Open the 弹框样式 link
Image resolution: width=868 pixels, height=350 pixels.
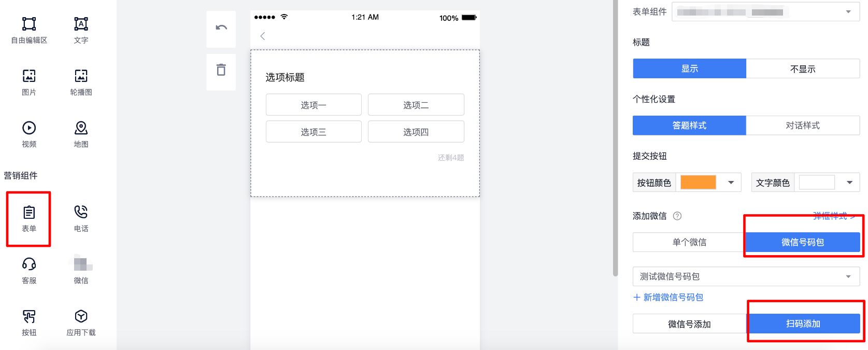pyautogui.click(x=833, y=216)
